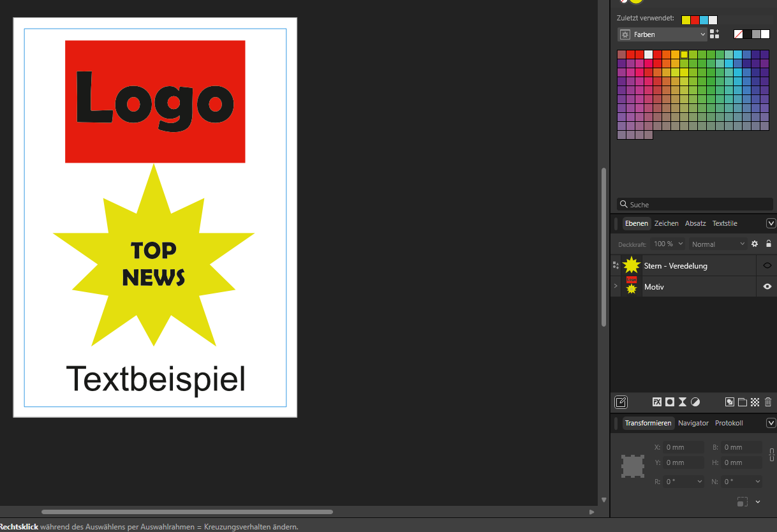
Task: Click the horizontal scrollbar thumb
Action: tap(187, 512)
